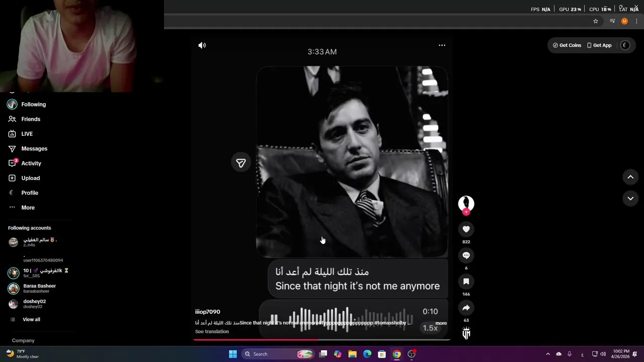Open the Windows Start menu
The width and height of the screenshot is (644, 362).
(x=233, y=354)
